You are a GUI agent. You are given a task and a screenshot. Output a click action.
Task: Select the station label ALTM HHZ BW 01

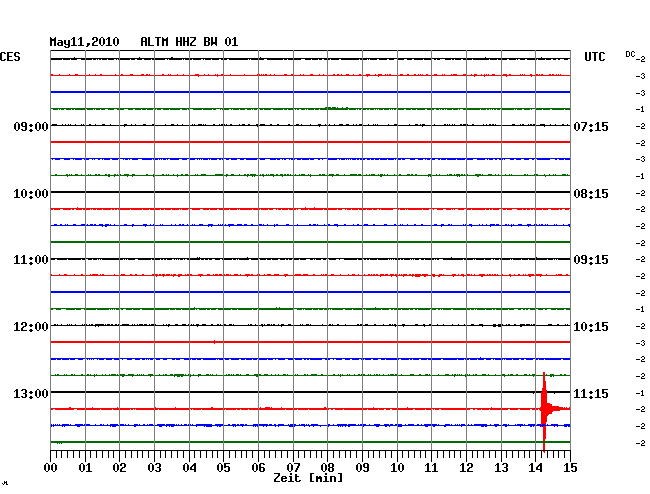coord(189,42)
